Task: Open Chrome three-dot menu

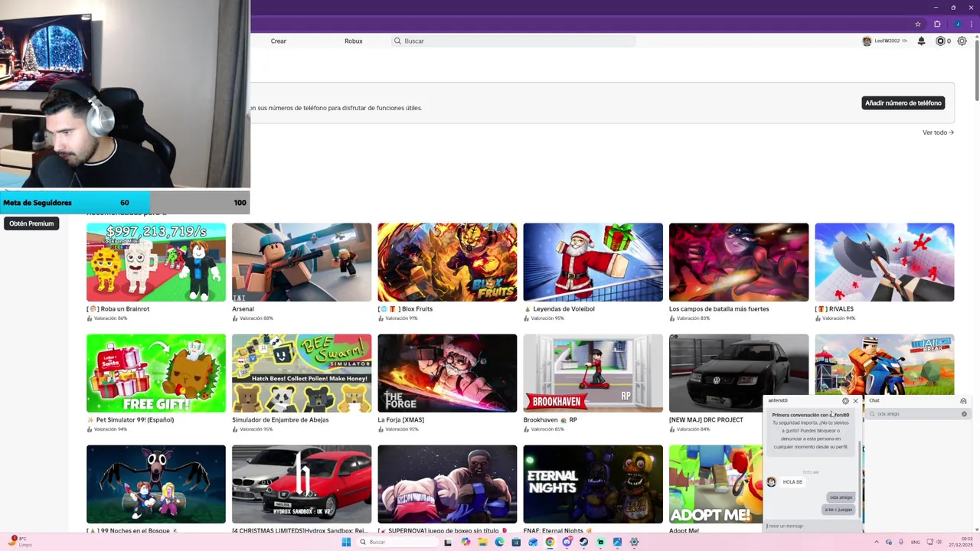Action: point(971,24)
